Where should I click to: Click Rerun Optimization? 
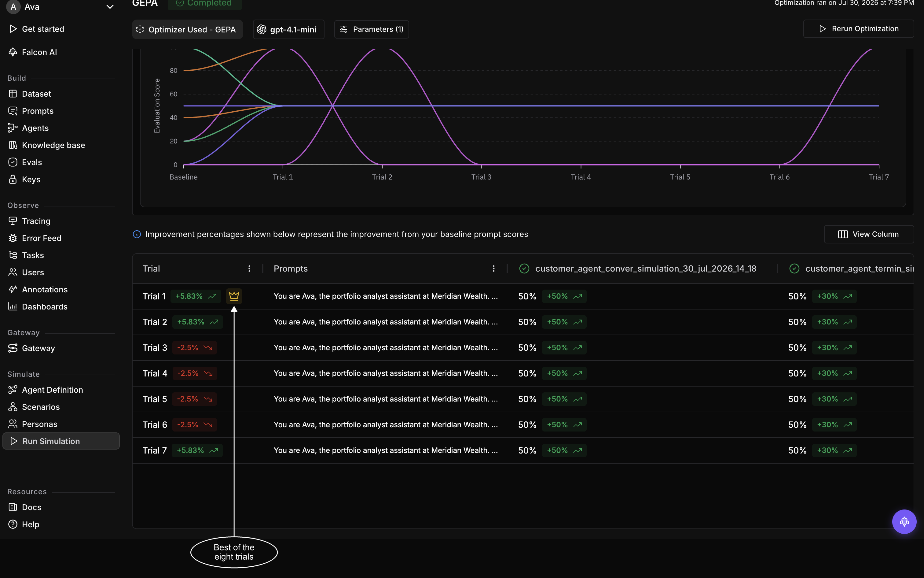pyautogui.click(x=859, y=29)
